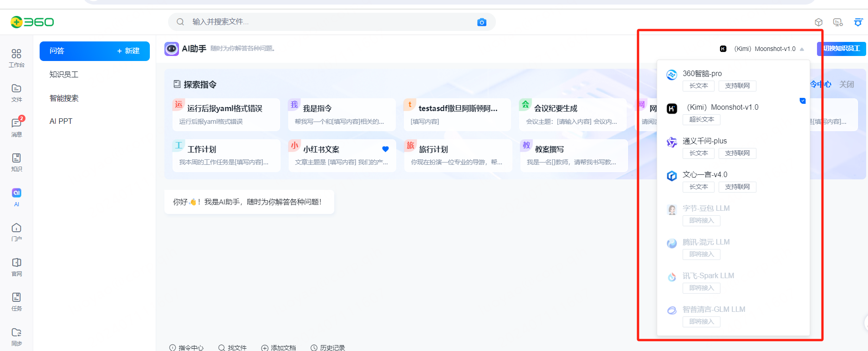Click the camera image-search icon
868x351 pixels.
[482, 22]
